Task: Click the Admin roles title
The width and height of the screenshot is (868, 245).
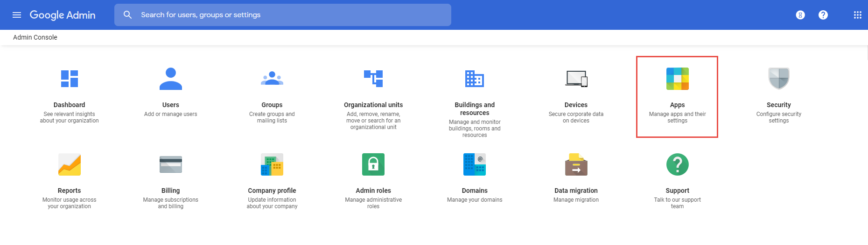Action: [x=373, y=191]
